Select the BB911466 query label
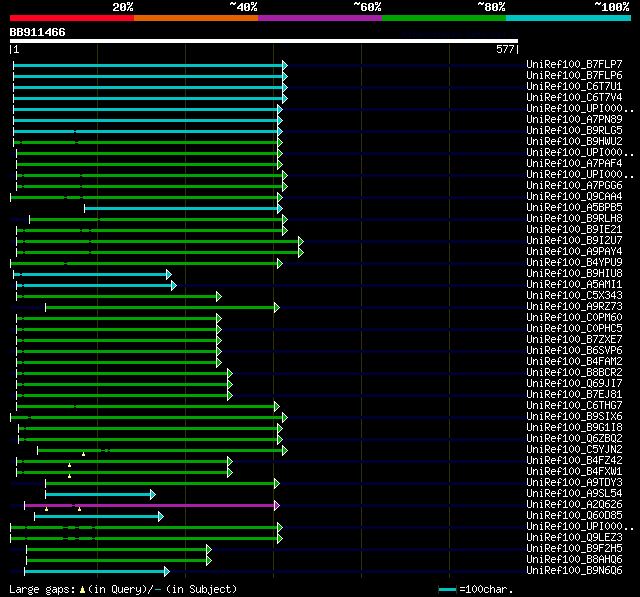Image resolution: width=640 pixels, height=597 pixels. point(38,32)
